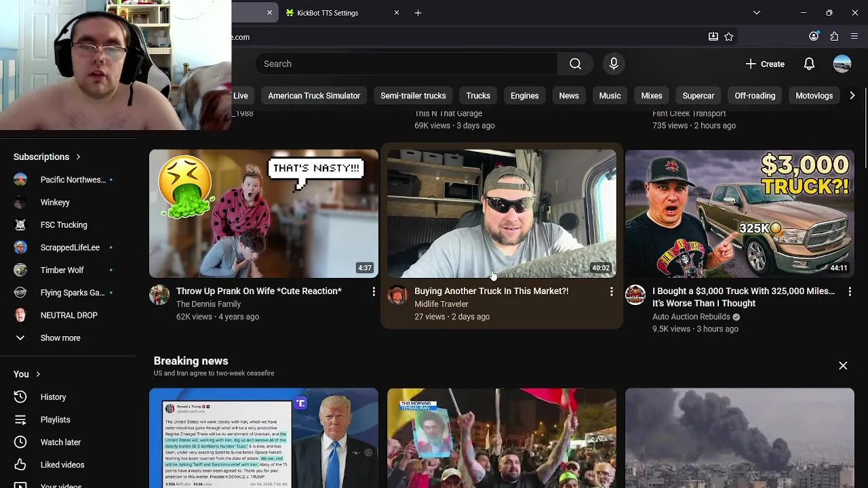Open options for $3,000 Truck video

(x=850, y=291)
